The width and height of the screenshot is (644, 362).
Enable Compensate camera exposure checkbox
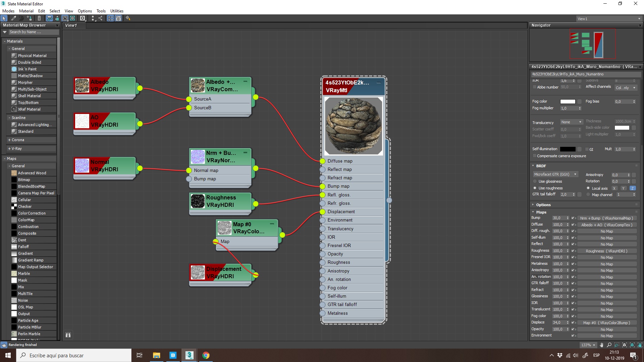[x=535, y=156]
